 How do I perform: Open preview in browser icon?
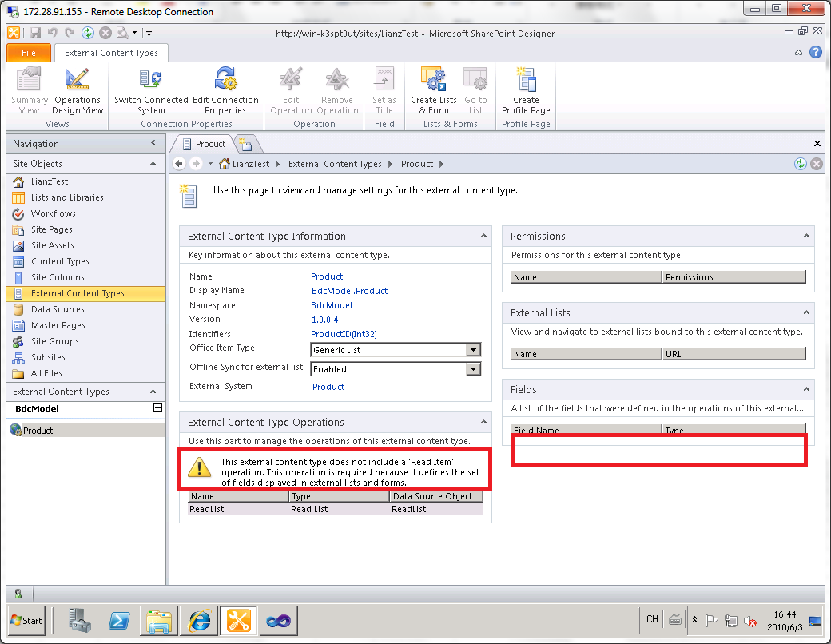[123, 33]
